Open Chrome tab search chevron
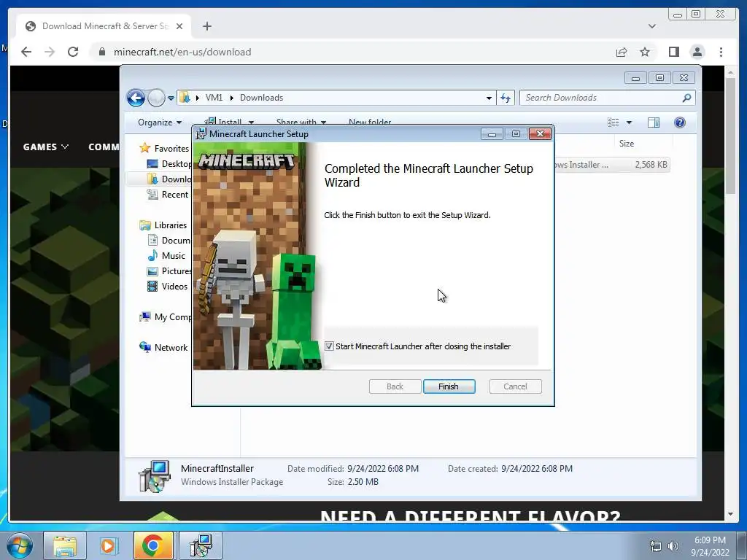The image size is (747, 560). pos(651,26)
